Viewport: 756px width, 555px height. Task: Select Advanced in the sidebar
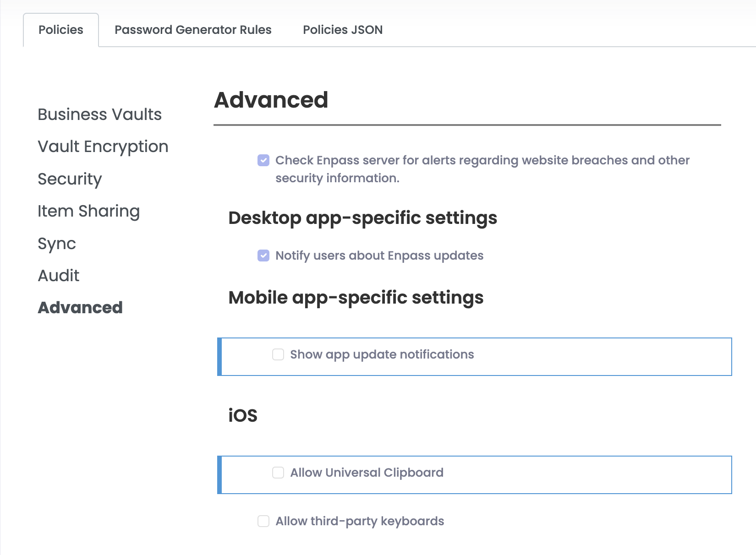80,307
